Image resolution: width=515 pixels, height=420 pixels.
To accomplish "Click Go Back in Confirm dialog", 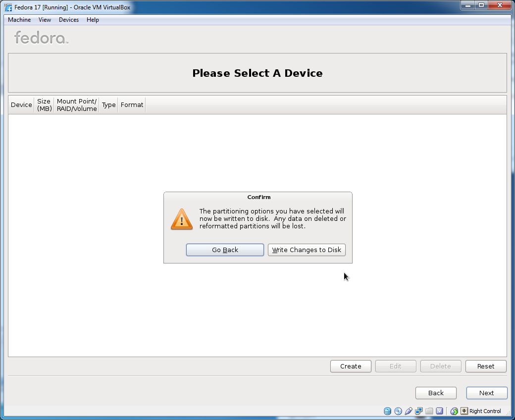I will [225, 250].
